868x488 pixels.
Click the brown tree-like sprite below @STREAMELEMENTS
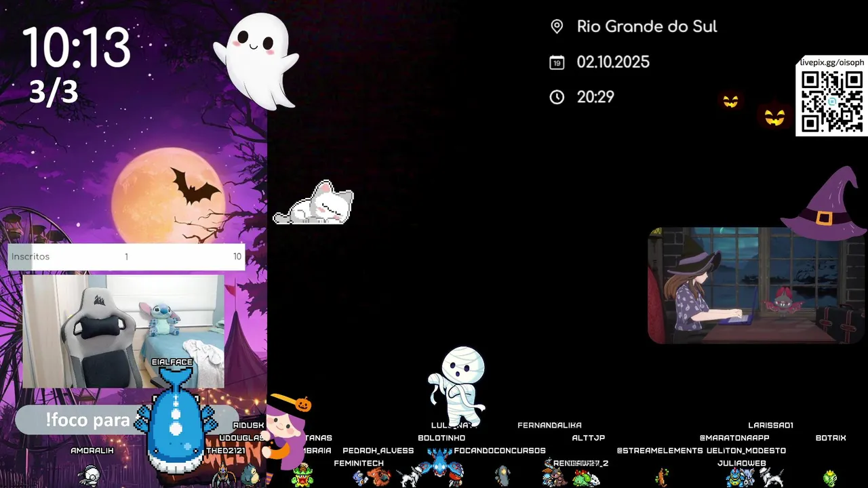click(661, 478)
